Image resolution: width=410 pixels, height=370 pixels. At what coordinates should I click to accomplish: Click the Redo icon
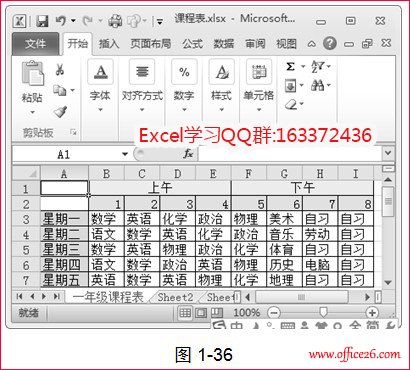(x=87, y=21)
